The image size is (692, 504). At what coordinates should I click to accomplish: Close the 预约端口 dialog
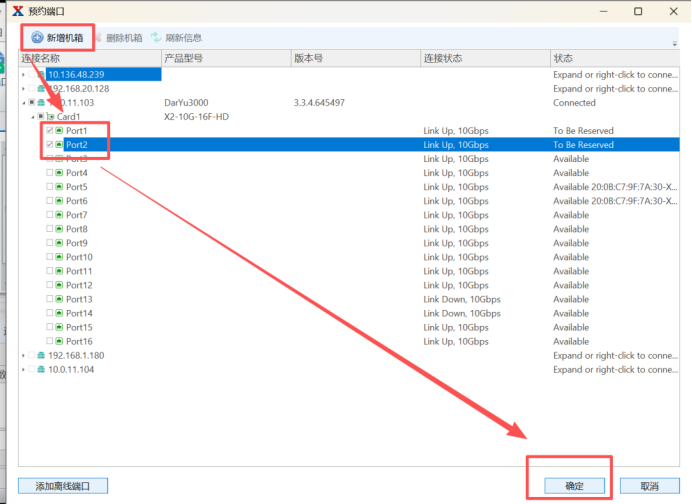pyautogui.click(x=673, y=11)
